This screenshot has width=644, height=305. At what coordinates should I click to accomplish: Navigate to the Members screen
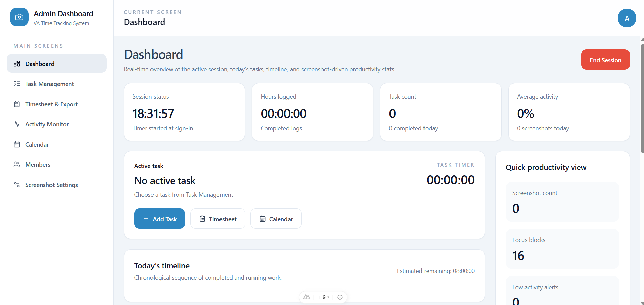(x=38, y=165)
